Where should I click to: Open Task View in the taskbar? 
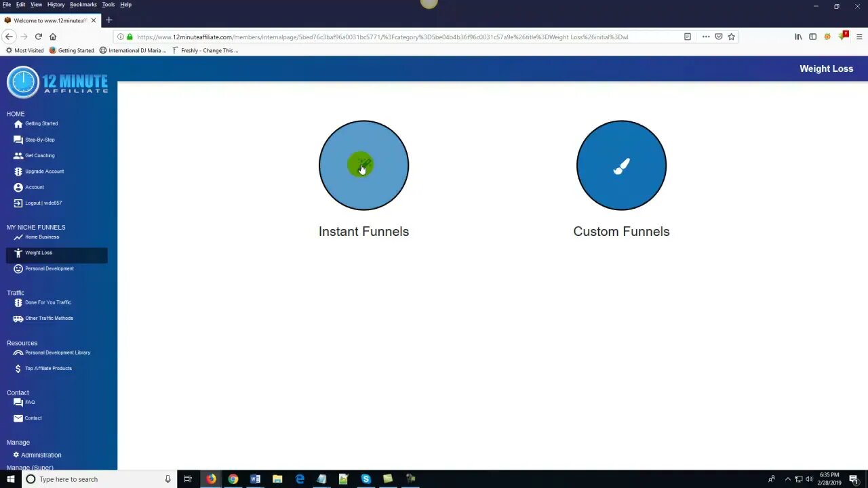point(188,479)
